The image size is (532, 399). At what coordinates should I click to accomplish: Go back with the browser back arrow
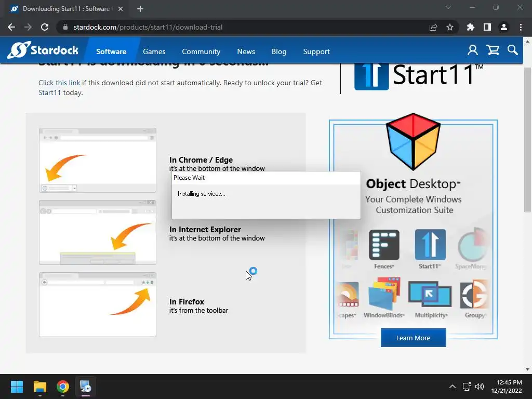point(11,27)
